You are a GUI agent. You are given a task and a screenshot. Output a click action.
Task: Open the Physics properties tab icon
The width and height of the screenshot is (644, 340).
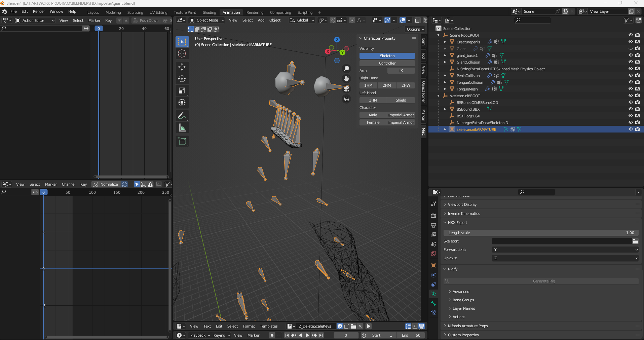pos(433,275)
